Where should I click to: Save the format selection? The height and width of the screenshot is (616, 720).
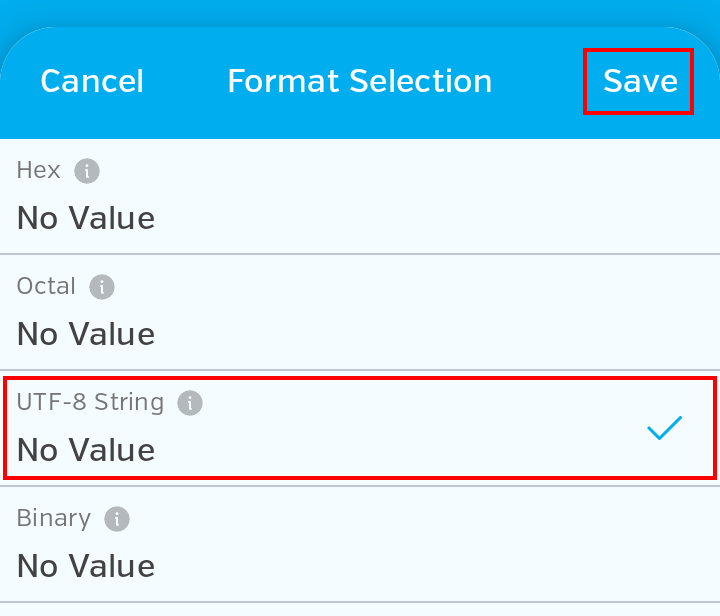[640, 81]
